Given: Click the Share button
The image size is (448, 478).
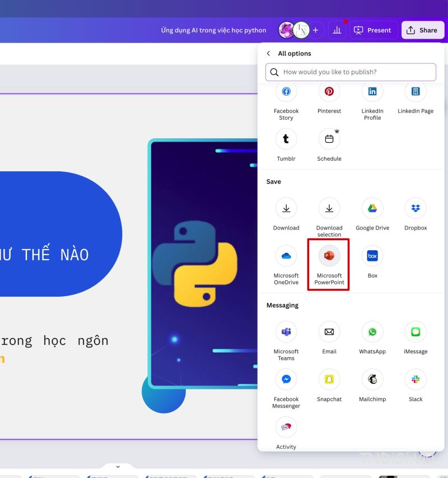Looking at the screenshot, I should [x=422, y=30].
